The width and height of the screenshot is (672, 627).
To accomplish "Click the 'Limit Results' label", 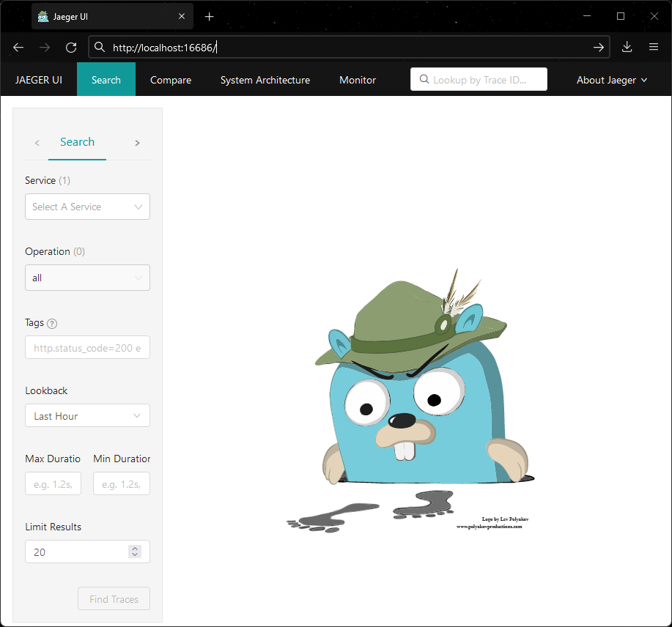I will coord(53,527).
